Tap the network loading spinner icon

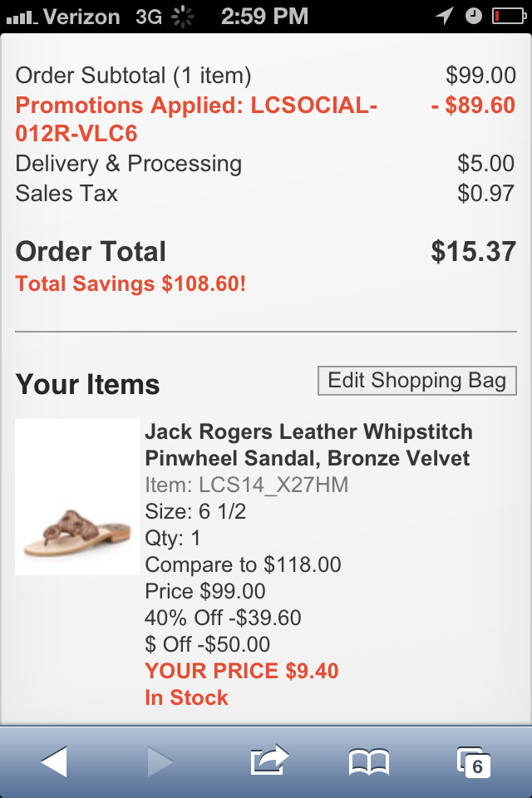pyautogui.click(x=180, y=16)
